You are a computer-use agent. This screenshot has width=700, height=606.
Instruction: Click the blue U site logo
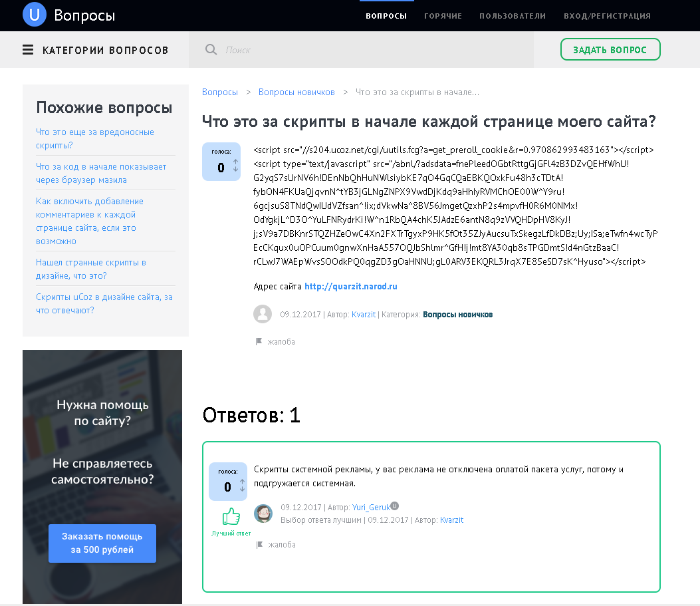[x=34, y=15]
